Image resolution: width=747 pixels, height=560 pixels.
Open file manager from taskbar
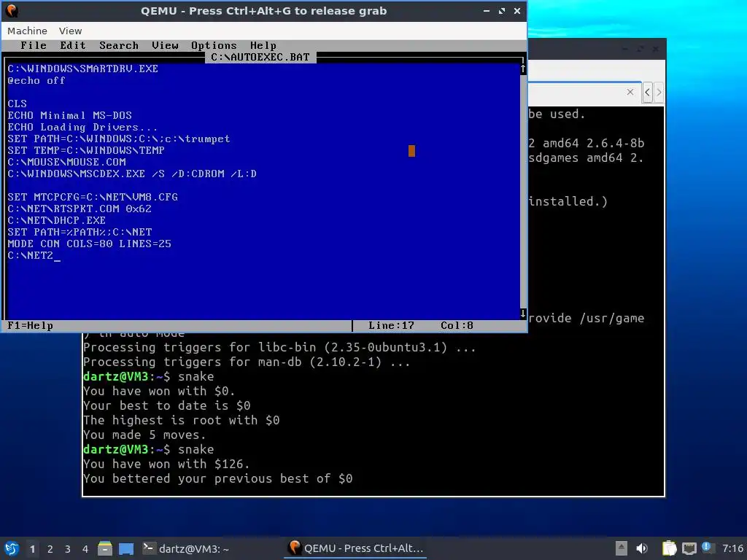pos(105,548)
